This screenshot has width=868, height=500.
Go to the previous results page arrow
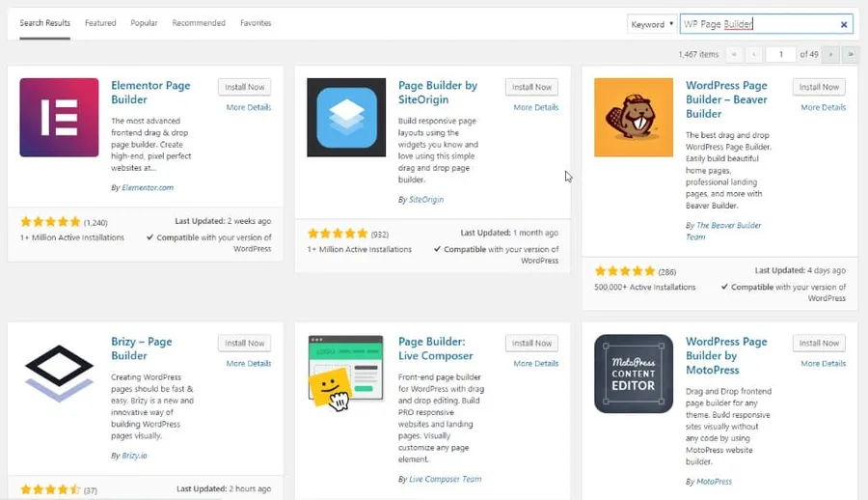[754, 54]
